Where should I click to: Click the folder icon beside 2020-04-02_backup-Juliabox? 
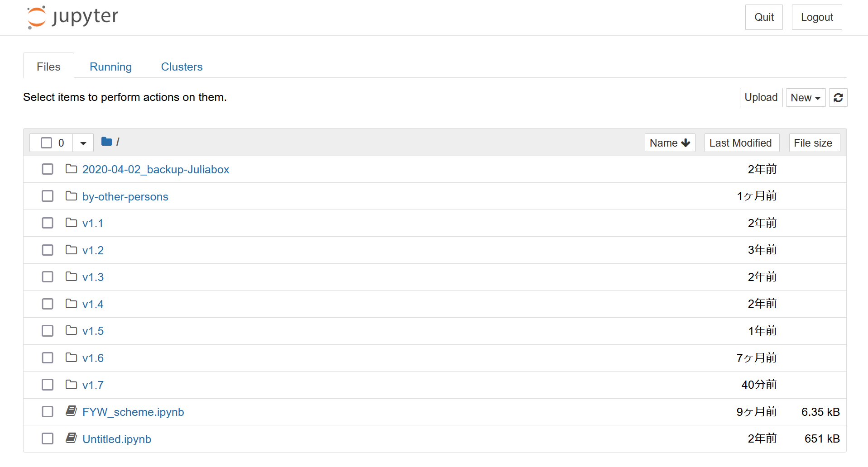71,169
